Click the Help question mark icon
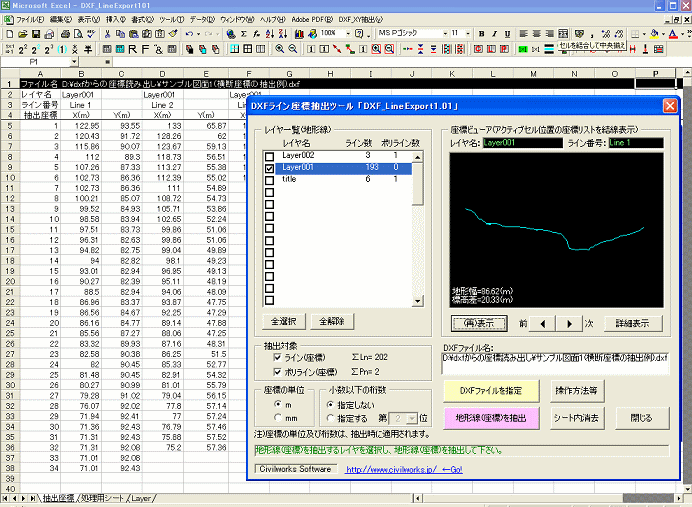692x507 pixels. tap(359, 34)
